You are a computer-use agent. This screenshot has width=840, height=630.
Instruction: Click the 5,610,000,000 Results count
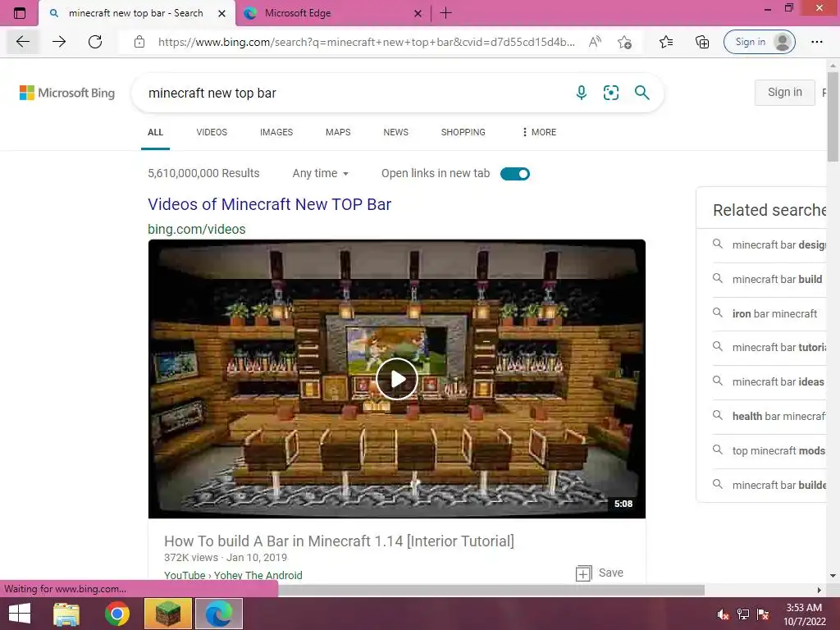tap(203, 173)
